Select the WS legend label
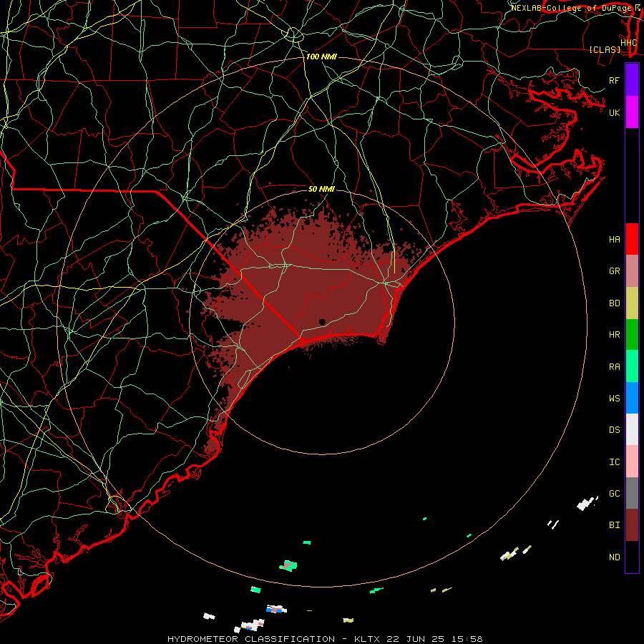The image size is (644, 644). (615, 399)
